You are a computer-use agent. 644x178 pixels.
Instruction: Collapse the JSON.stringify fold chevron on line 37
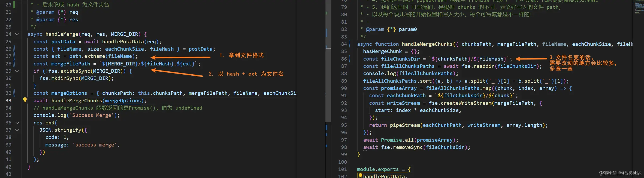[x=17, y=130]
